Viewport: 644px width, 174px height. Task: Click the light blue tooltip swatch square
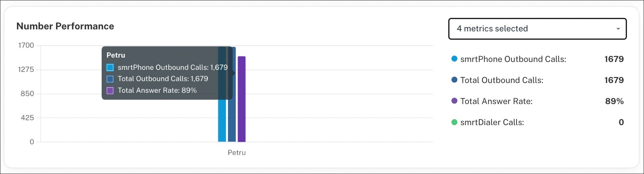(110, 68)
